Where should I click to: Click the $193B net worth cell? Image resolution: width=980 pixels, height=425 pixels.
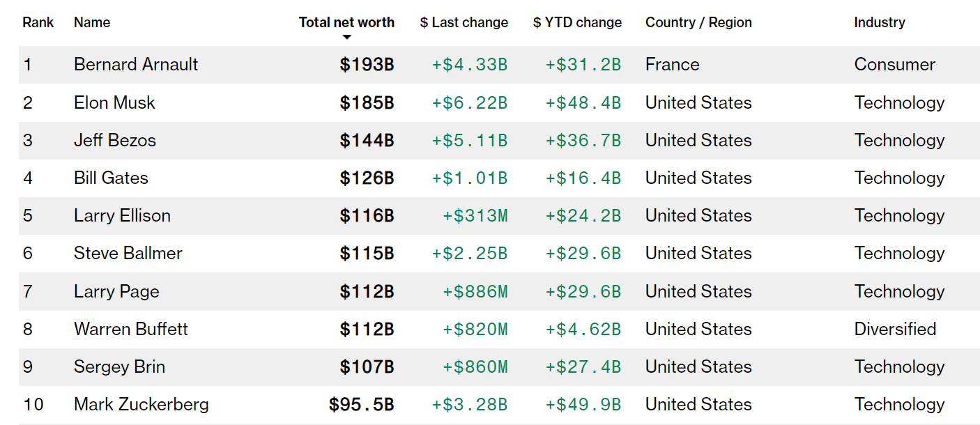[x=367, y=65]
